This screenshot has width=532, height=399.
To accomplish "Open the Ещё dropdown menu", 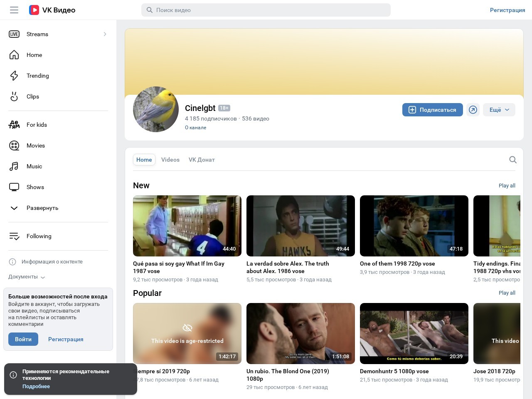I will pyautogui.click(x=499, y=110).
